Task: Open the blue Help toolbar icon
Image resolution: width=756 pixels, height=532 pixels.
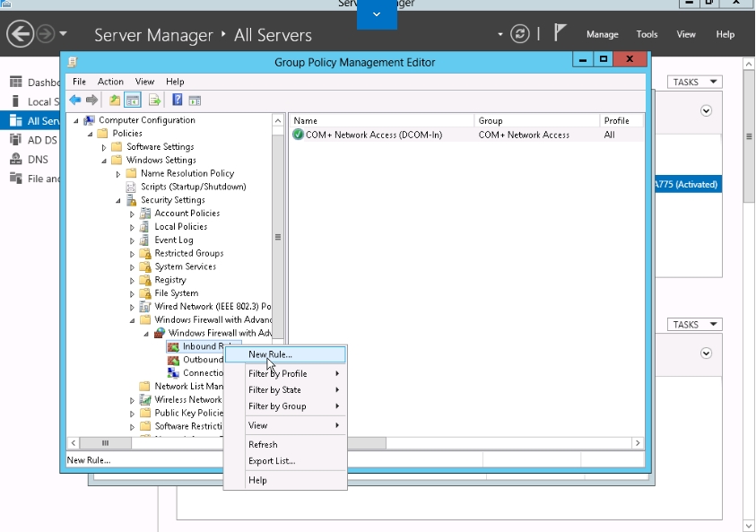Action: pos(178,100)
